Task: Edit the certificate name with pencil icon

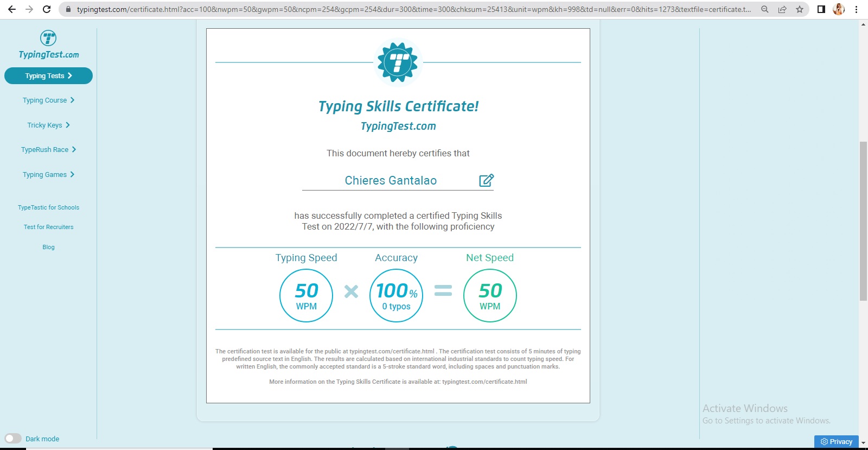Action: click(486, 180)
